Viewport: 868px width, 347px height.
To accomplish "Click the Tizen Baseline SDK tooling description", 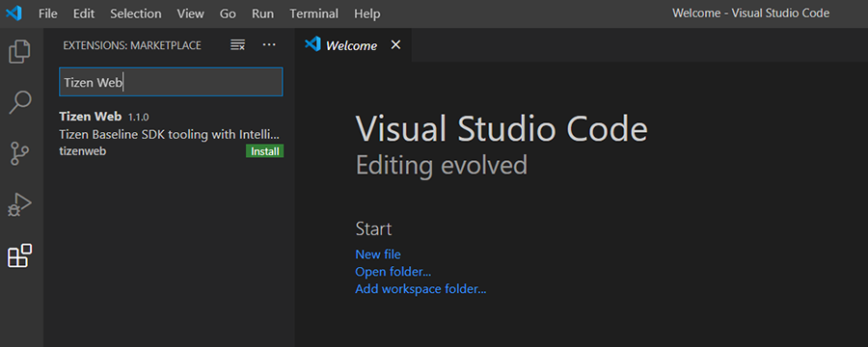I will pyautogui.click(x=170, y=135).
